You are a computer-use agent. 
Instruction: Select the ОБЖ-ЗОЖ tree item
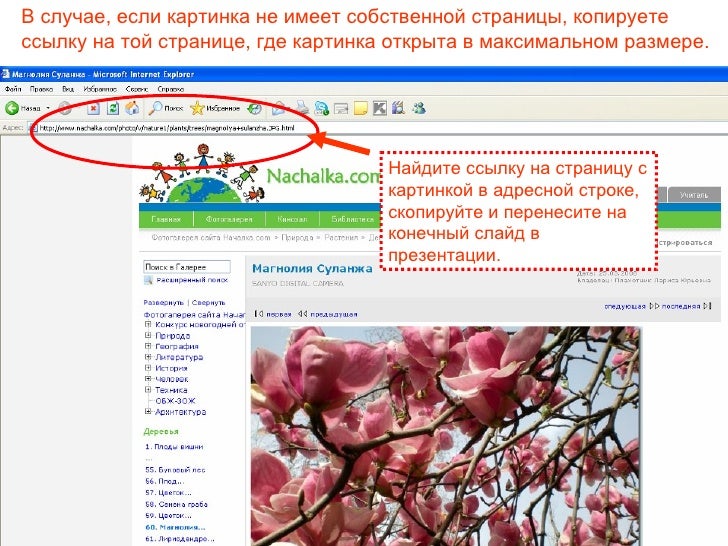point(176,401)
